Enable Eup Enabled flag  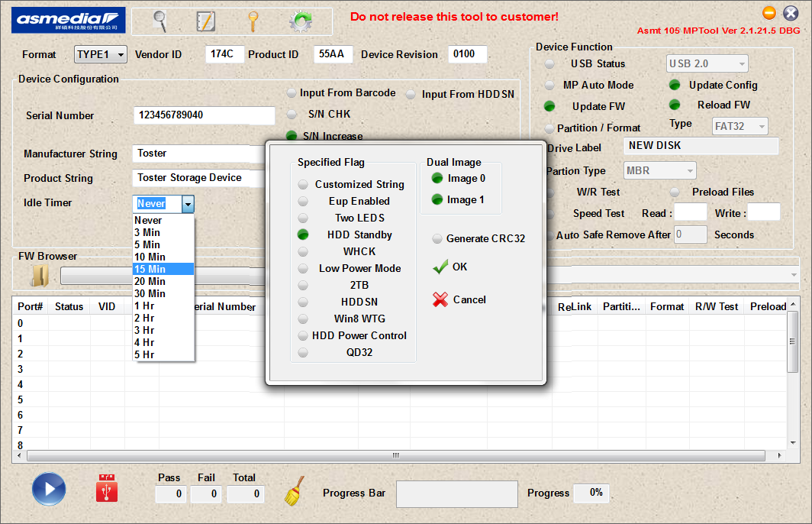(303, 201)
